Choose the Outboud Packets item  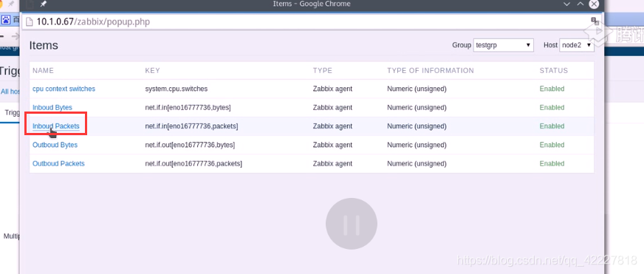point(58,163)
